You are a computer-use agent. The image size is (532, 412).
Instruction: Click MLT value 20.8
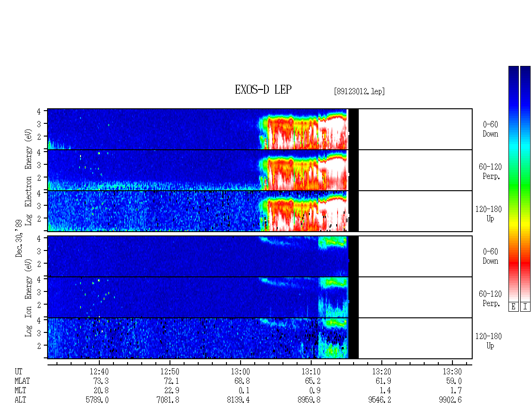(x=101, y=391)
